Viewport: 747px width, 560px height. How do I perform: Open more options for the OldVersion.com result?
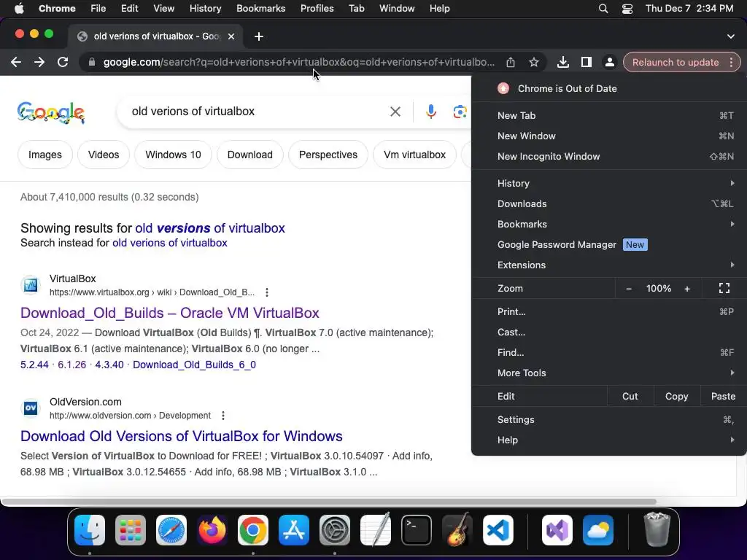(223, 415)
